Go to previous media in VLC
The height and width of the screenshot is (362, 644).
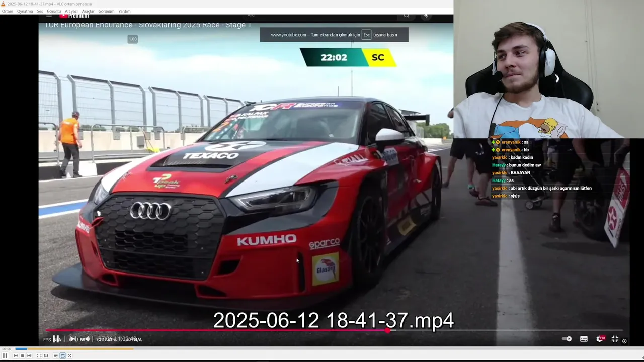click(15, 355)
